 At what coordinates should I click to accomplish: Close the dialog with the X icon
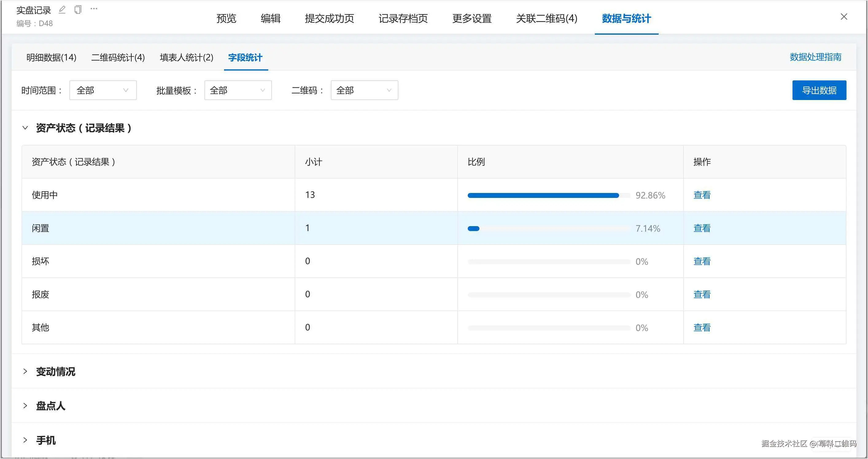[843, 17]
